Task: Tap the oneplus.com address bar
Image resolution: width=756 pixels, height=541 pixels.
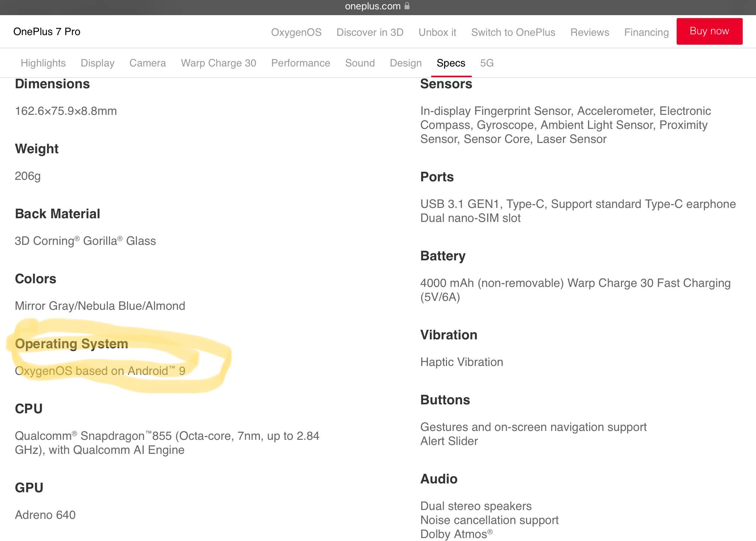Action: [372, 6]
